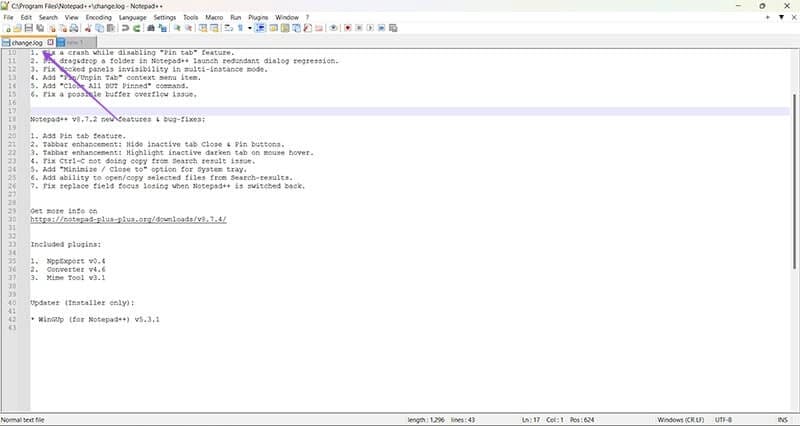Click the Paste toolbar icon
The width and height of the screenshot is (800, 426).
click(111, 28)
